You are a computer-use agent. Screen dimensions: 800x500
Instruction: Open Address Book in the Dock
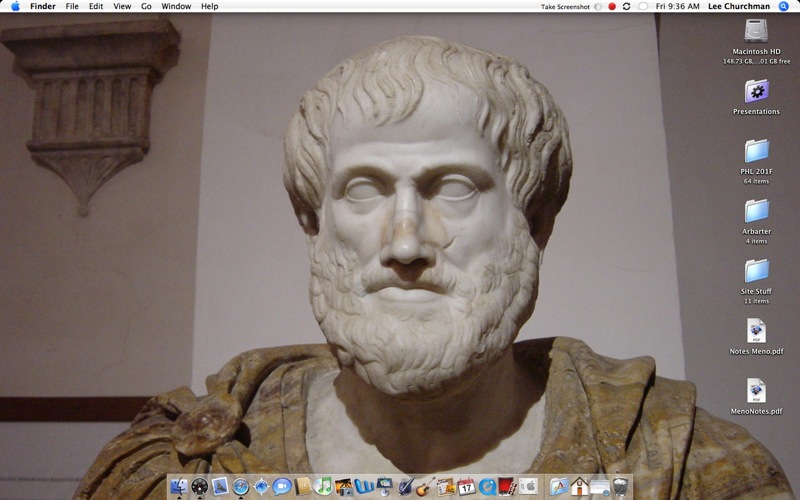point(303,486)
